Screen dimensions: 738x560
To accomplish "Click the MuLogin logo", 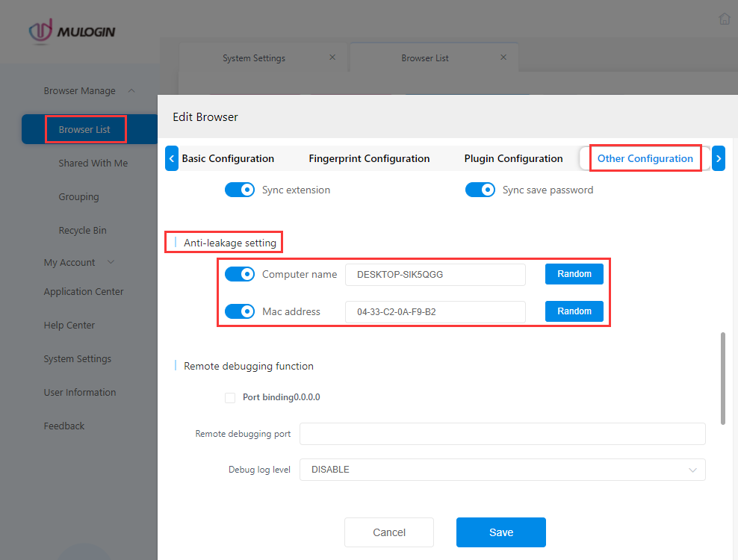I will [x=72, y=31].
